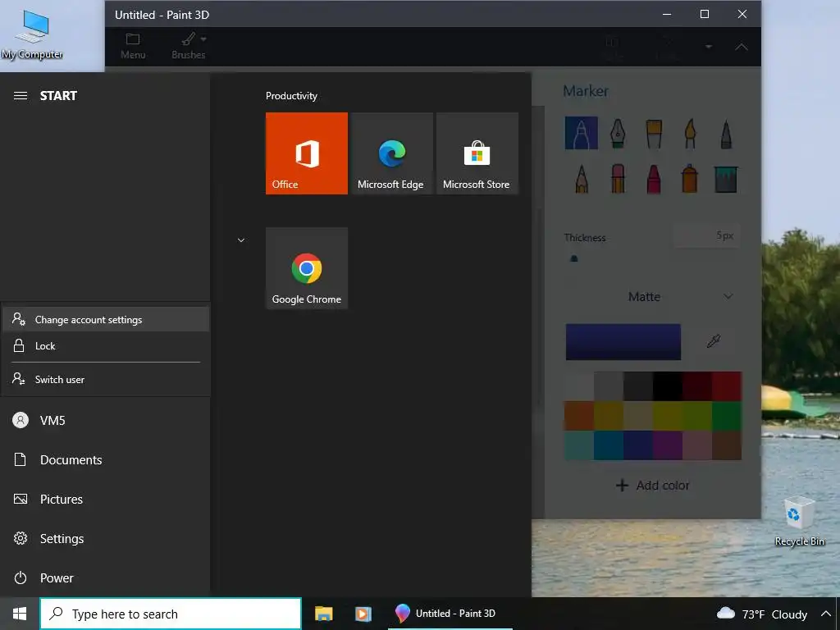Pick the purple color swatch
This screenshot has height=630, width=840.
tap(668, 445)
